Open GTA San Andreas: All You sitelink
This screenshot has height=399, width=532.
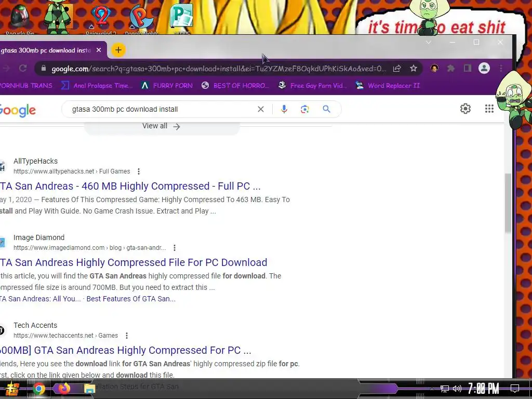pyautogui.click(x=41, y=299)
